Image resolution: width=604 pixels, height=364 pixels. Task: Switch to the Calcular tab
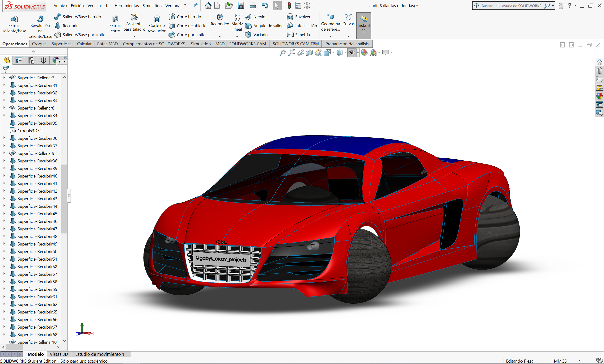tap(84, 44)
